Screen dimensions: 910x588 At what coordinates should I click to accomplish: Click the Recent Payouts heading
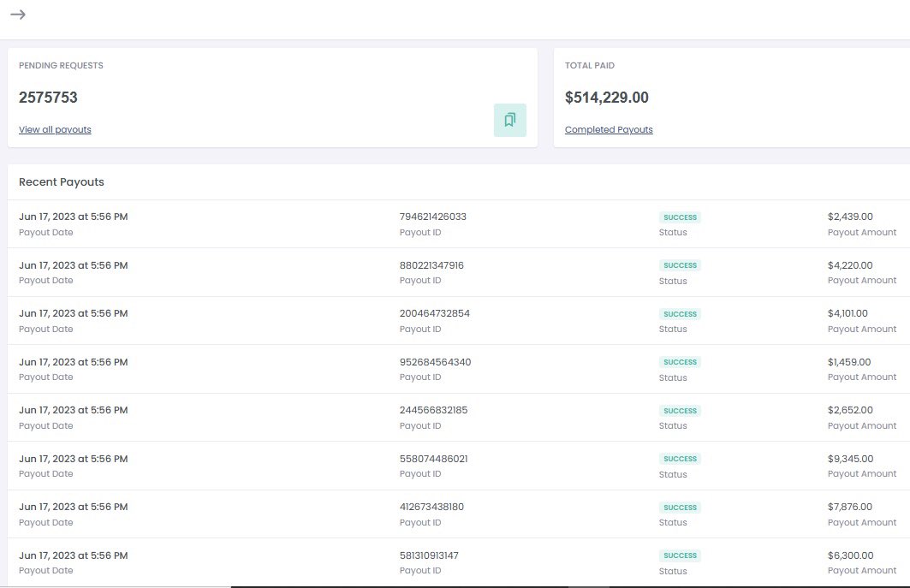pos(62,181)
